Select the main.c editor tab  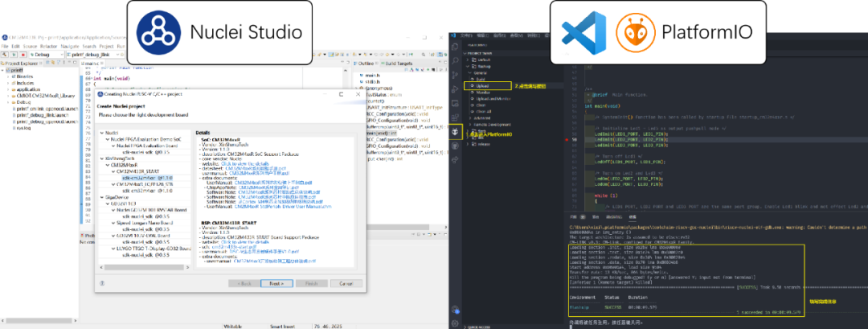(x=92, y=63)
